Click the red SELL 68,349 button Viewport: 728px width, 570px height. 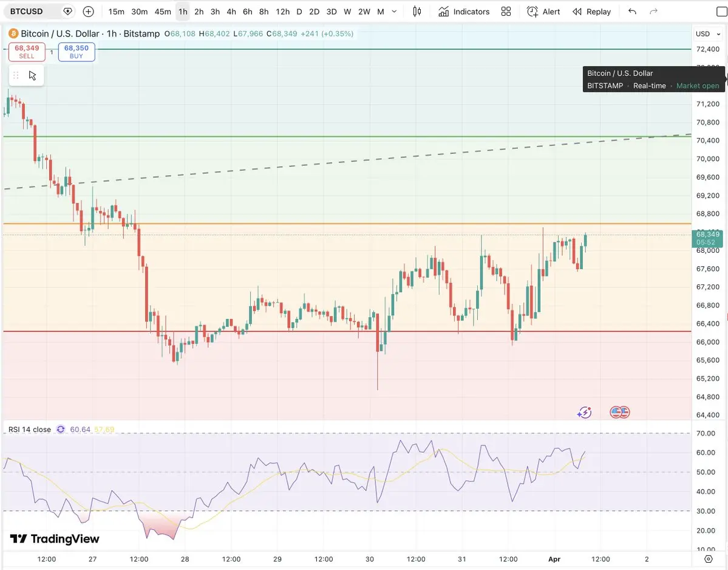[27, 52]
